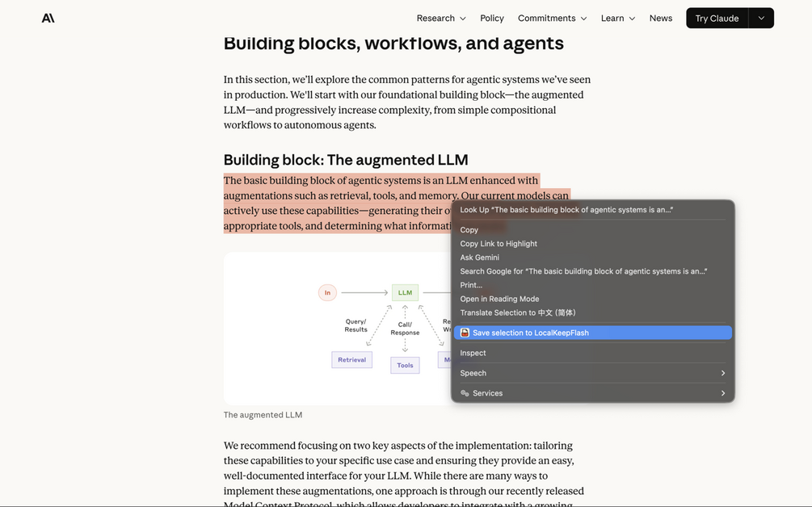Screen dimensions: 812x507
Task: Click the Tools box in diagram
Action: coord(405,365)
